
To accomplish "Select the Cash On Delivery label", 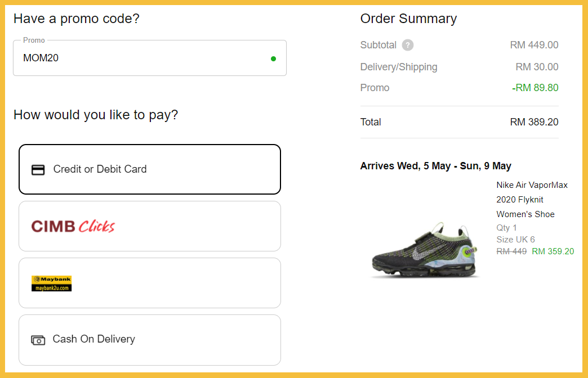I will coord(93,339).
